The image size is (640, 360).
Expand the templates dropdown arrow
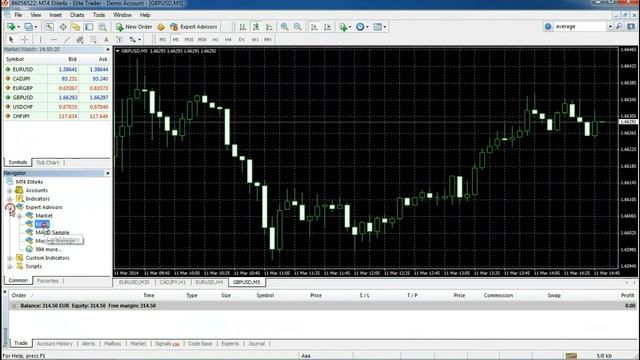(385, 27)
